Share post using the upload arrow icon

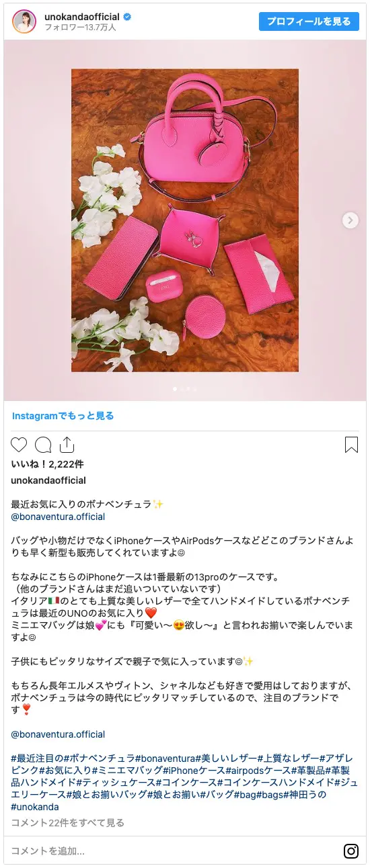pos(67,445)
